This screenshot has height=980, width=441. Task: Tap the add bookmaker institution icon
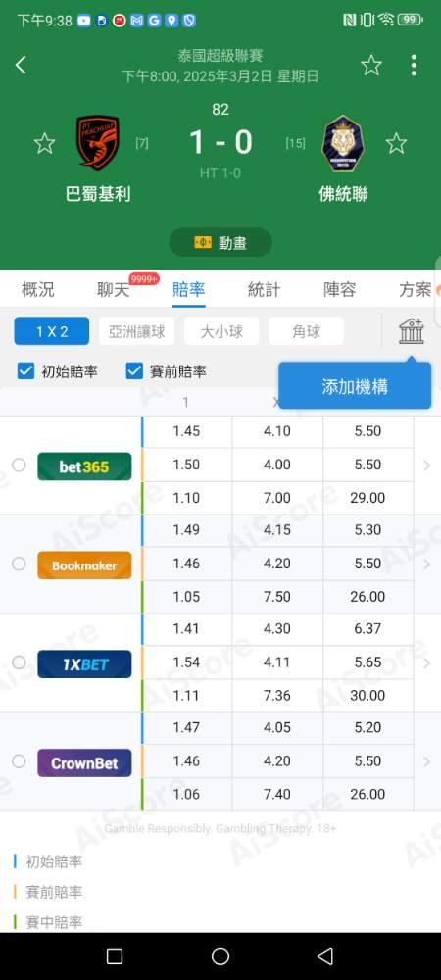tap(412, 330)
